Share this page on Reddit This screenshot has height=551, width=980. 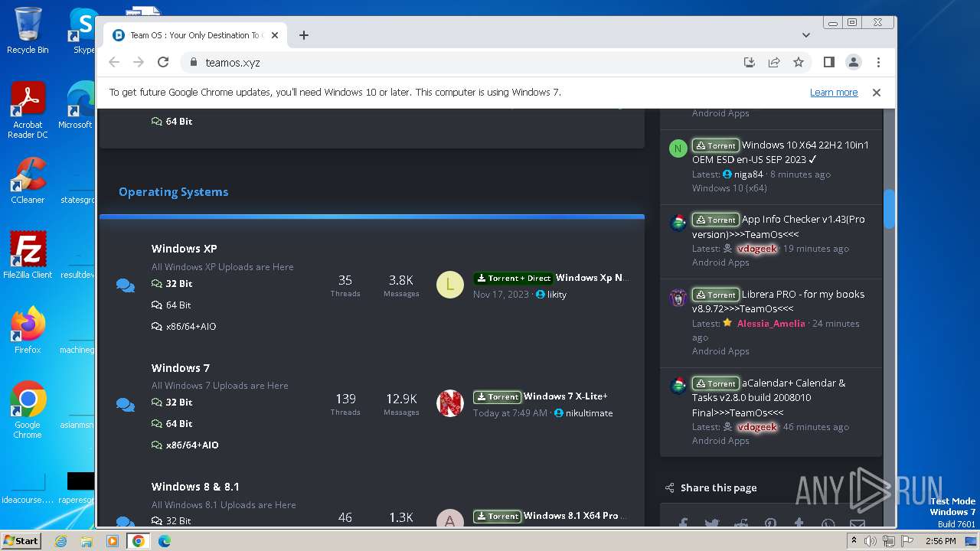(x=741, y=524)
